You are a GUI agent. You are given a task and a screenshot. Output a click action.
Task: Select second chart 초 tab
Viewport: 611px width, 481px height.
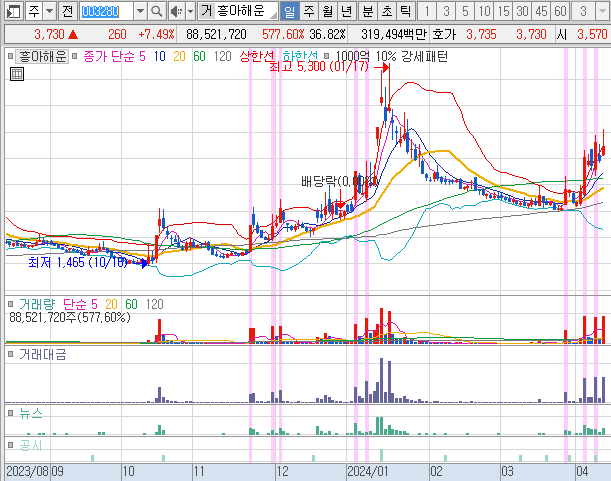tap(387, 11)
